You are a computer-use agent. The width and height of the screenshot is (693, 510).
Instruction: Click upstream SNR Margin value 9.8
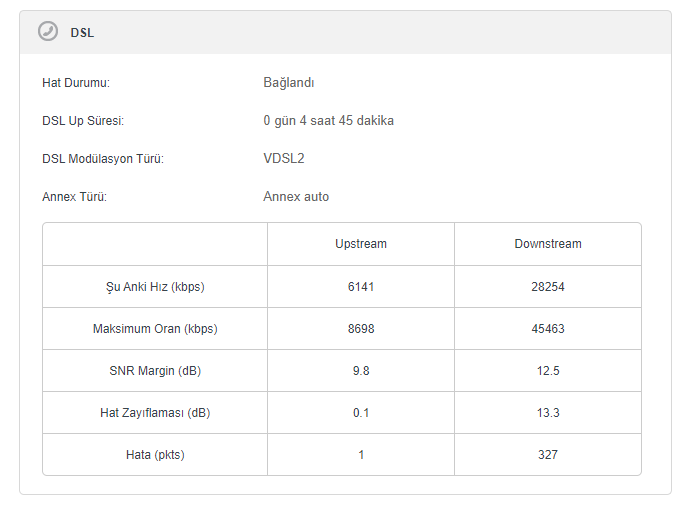[x=361, y=371]
